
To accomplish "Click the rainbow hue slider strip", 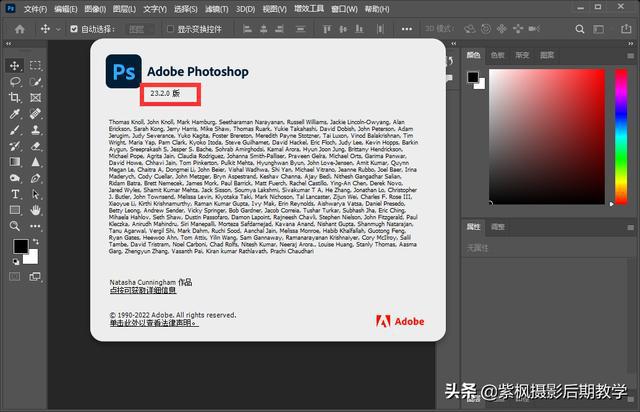I will coord(621,136).
